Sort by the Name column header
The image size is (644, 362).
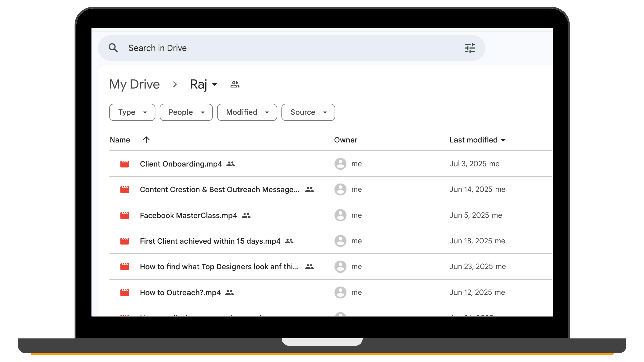click(x=120, y=140)
